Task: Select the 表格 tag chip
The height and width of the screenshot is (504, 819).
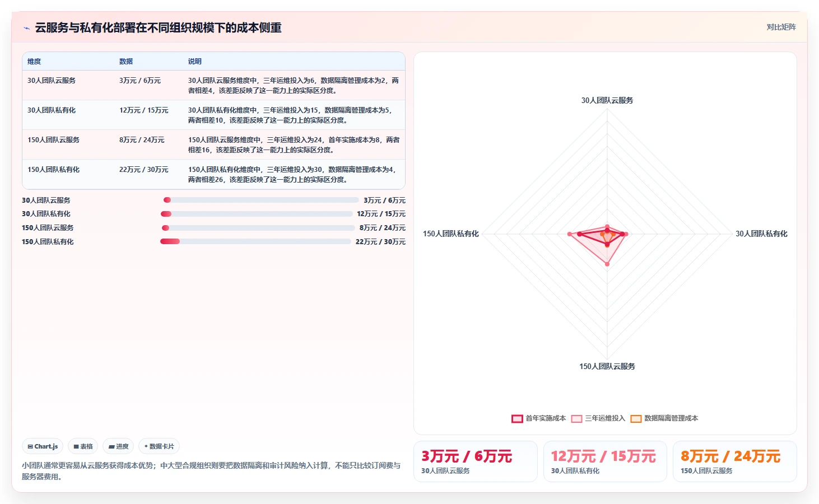Action: pyautogui.click(x=83, y=446)
